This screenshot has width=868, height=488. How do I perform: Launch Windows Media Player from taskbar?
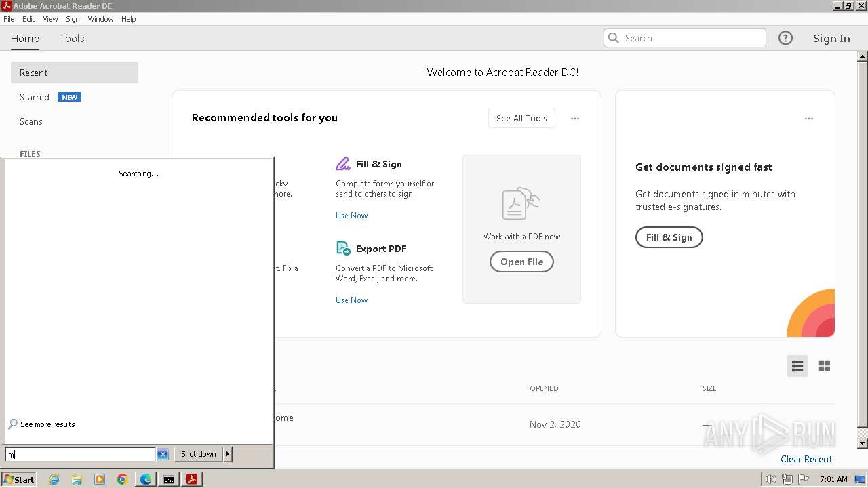tap(100, 479)
